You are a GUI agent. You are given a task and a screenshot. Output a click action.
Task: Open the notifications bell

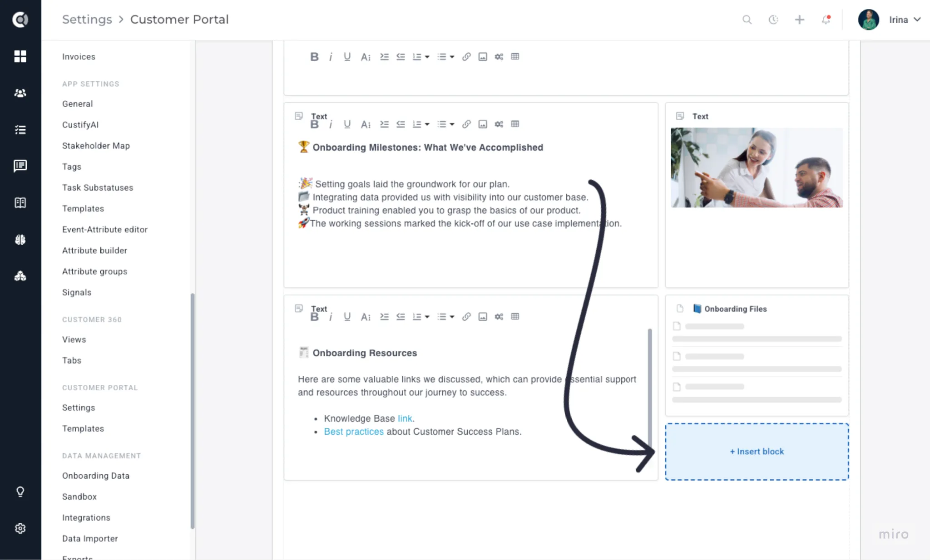click(x=826, y=20)
